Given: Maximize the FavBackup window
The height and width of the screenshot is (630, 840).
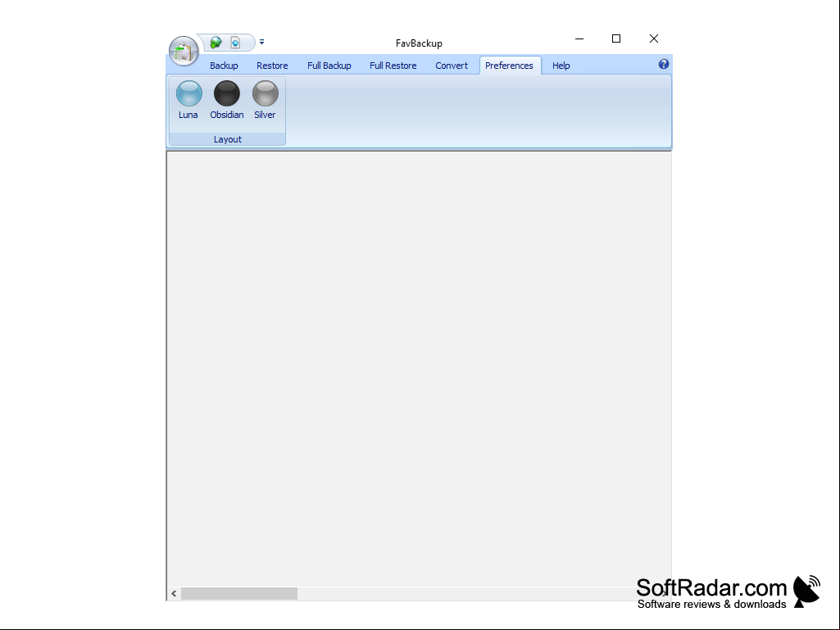Looking at the screenshot, I should click(x=616, y=39).
